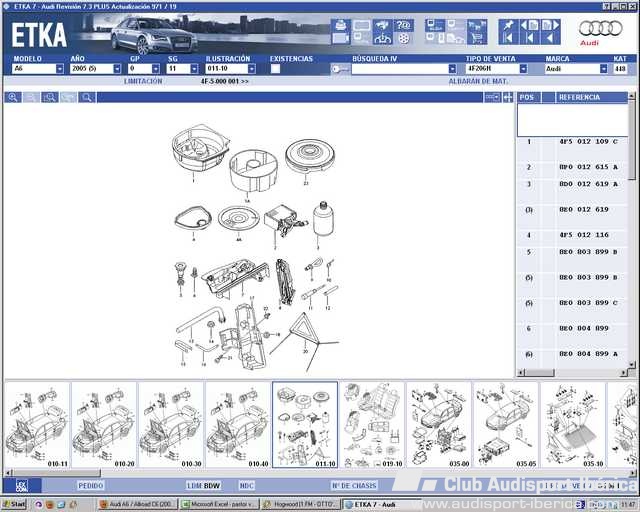Click the third magnifier zoom icon

pyautogui.click(x=50, y=97)
